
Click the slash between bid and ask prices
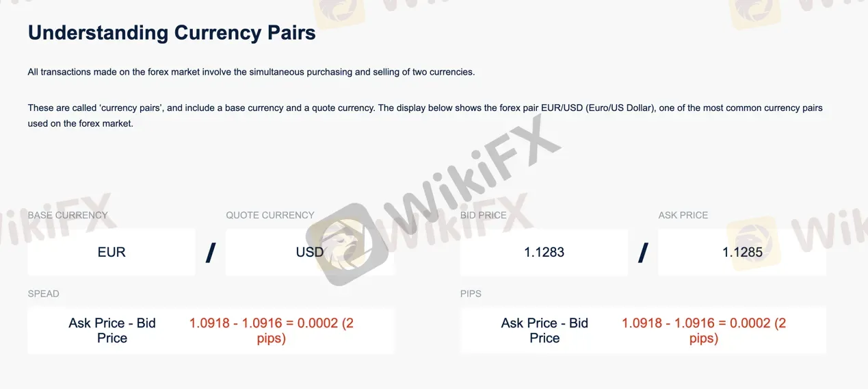[x=643, y=253]
